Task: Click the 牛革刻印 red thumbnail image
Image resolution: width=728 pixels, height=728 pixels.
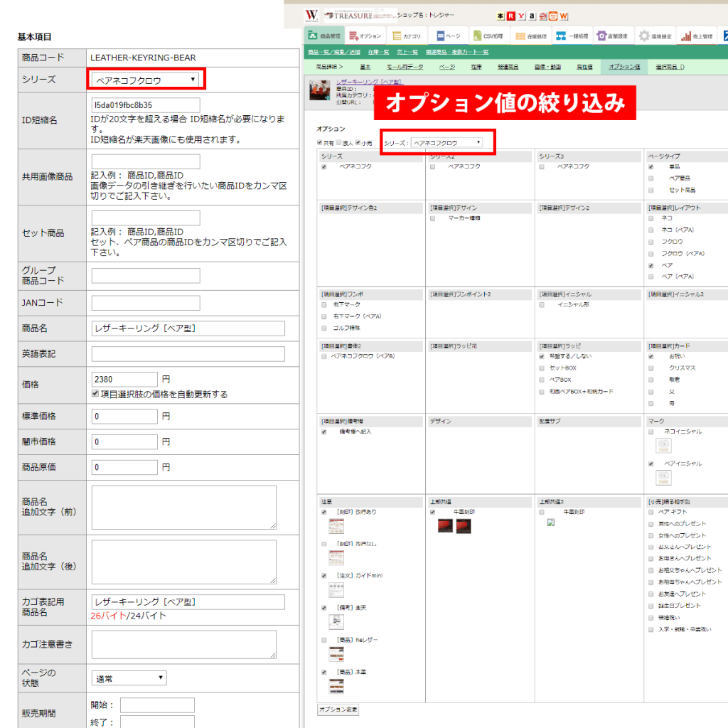Action: (x=445, y=525)
